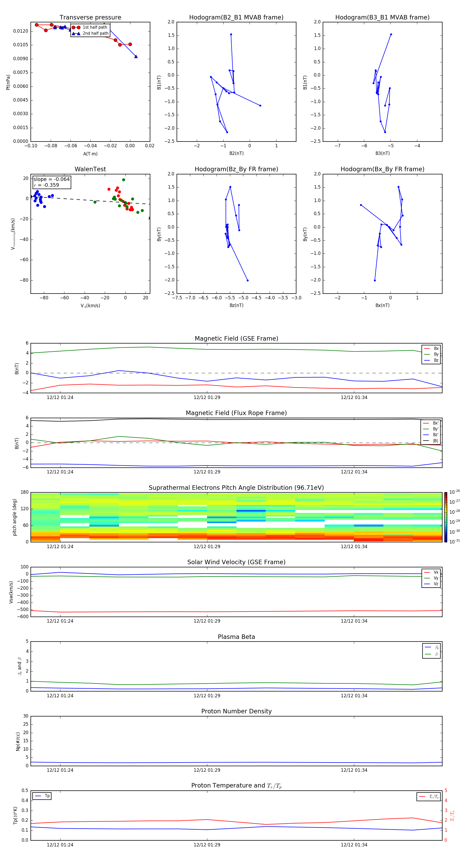Click the 'slope = -0.064' annotation

(x=52, y=179)
